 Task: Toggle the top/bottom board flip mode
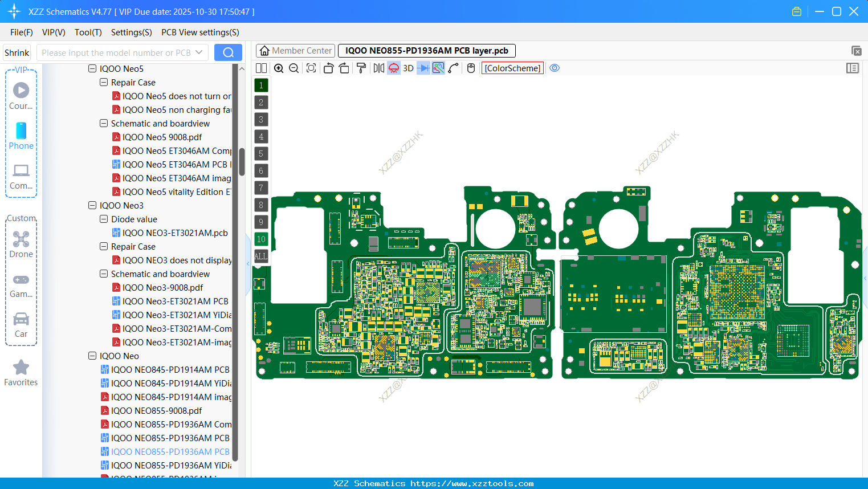(393, 68)
